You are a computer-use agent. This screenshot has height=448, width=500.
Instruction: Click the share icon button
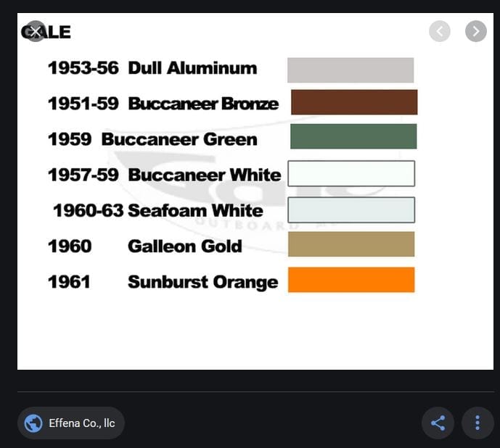(438, 423)
